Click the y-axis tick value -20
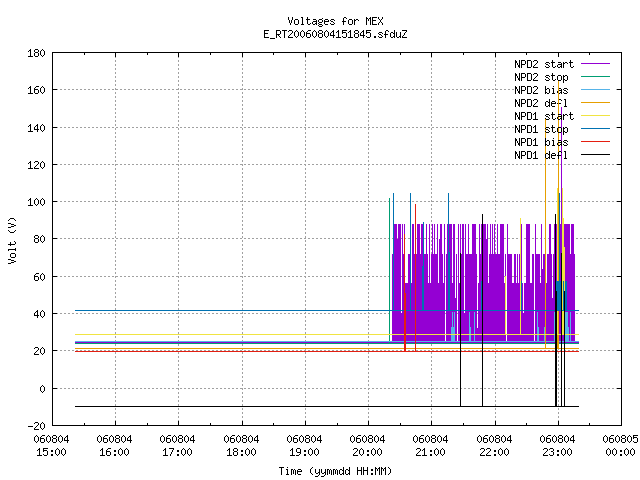 coord(36,426)
